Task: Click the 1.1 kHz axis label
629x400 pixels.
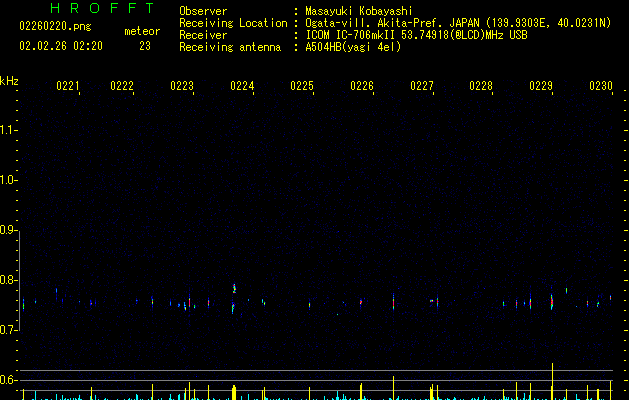Action: pos(8,130)
